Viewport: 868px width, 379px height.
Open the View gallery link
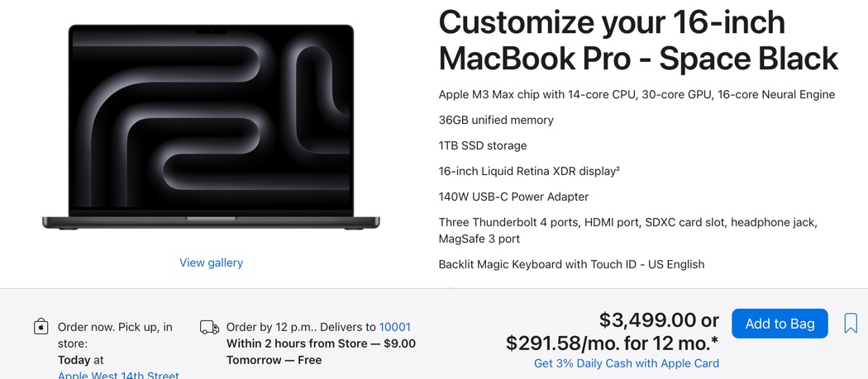pos(211,263)
